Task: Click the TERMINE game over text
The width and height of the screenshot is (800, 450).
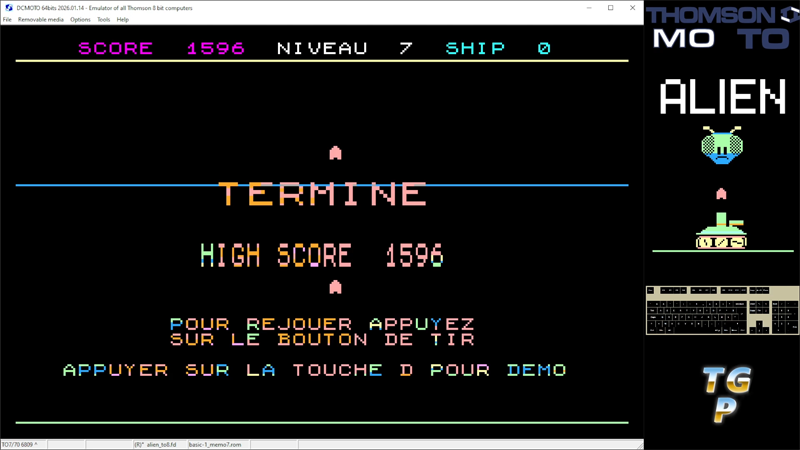Action: pyautogui.click(x=323, y=193)
